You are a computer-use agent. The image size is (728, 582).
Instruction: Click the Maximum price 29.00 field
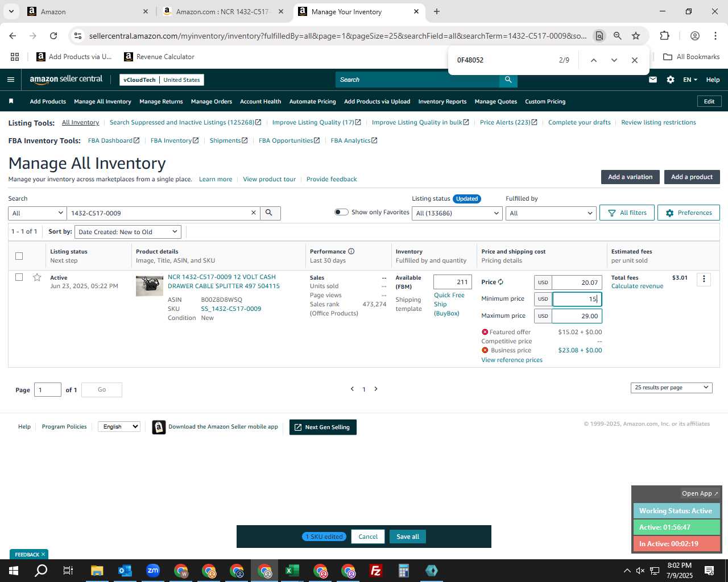[x=577, y=316]
